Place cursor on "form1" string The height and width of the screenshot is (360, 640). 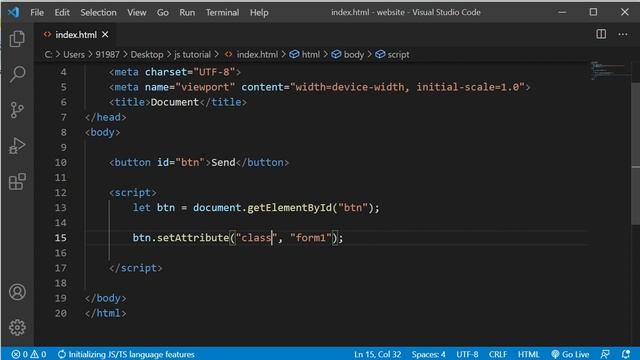(311, 238)
